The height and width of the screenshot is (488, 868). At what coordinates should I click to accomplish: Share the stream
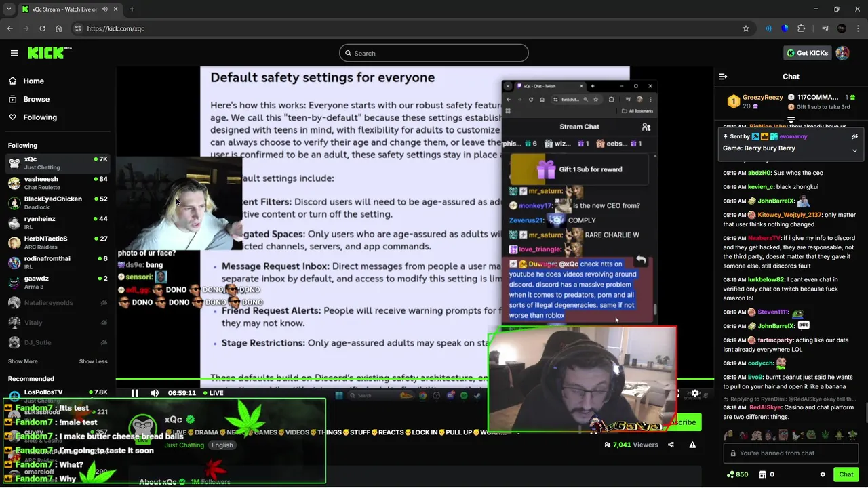pos(671,445)
